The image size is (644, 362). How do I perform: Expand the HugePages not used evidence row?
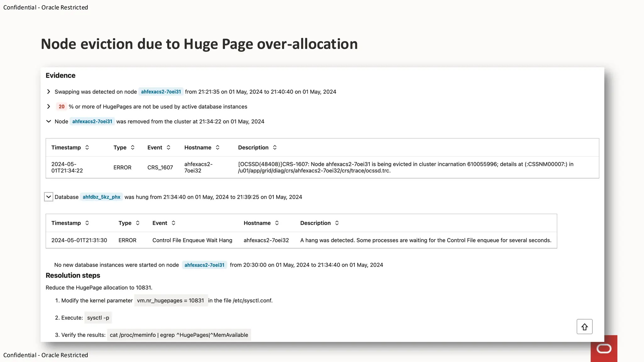pos(48,107)
